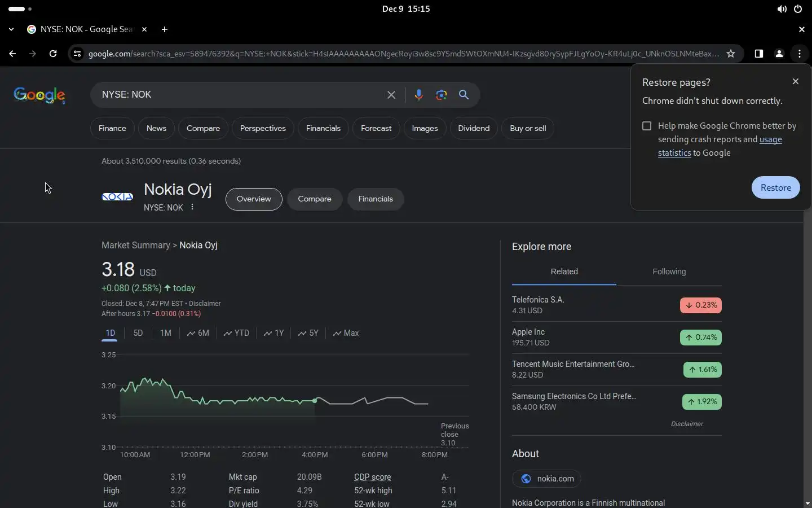
Task: Switch chart to 1Y range
Action: click(x=273, y=333)
